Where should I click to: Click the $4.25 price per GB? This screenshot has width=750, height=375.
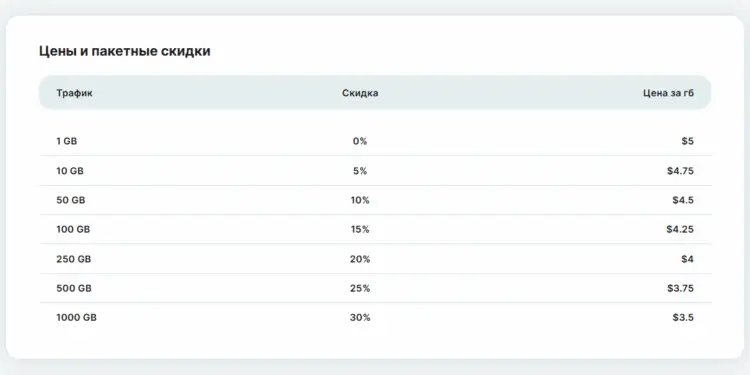(x=680, y=229)
